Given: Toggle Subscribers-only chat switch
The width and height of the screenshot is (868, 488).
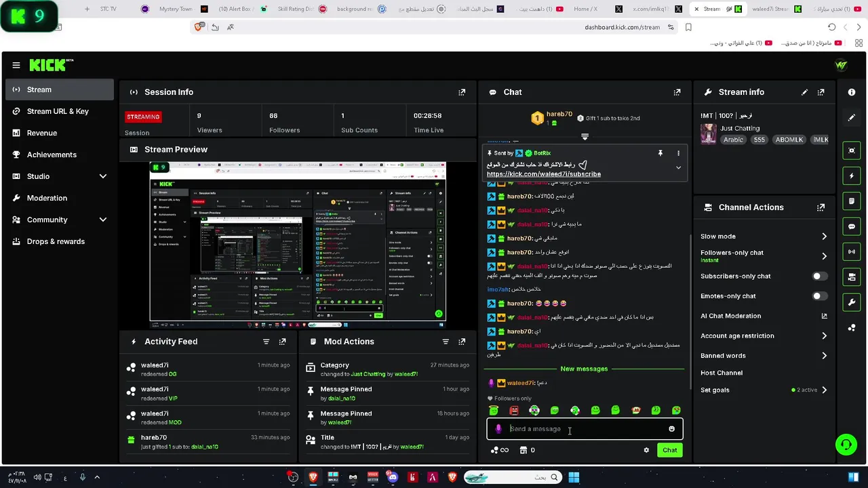Looking at the screenshot, I should tap(820, 277).
